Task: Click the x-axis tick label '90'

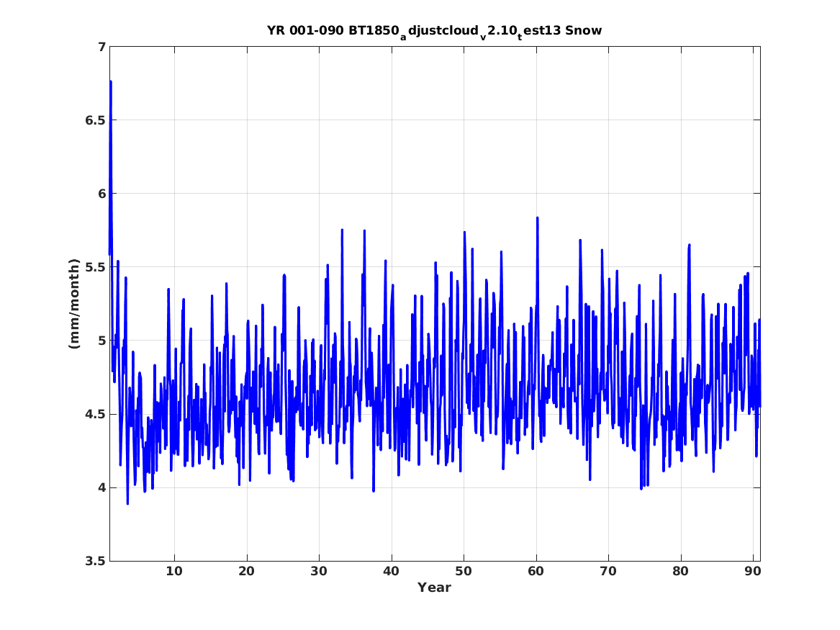Action: 753,571
